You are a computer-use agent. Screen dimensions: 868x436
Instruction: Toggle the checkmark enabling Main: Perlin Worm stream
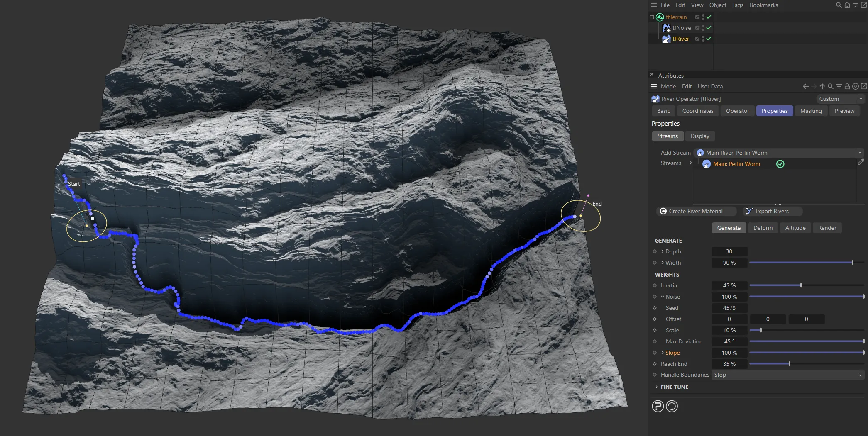coord(780,164)
